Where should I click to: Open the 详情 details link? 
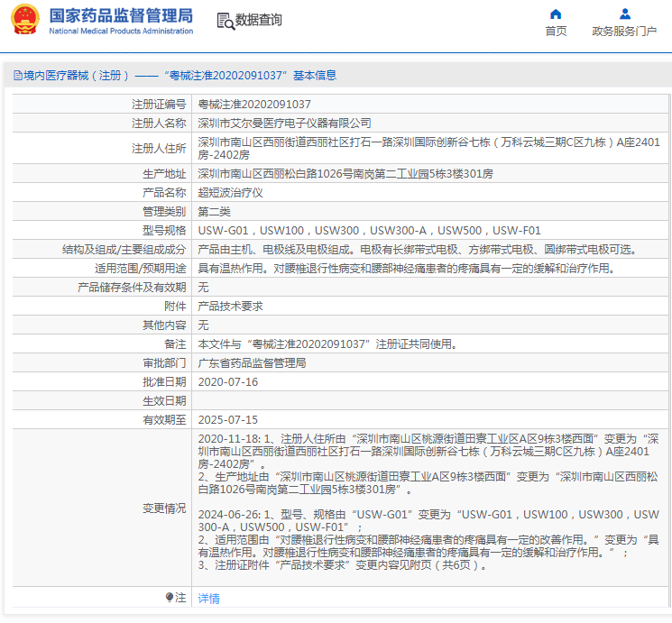[x=208, y=599]
